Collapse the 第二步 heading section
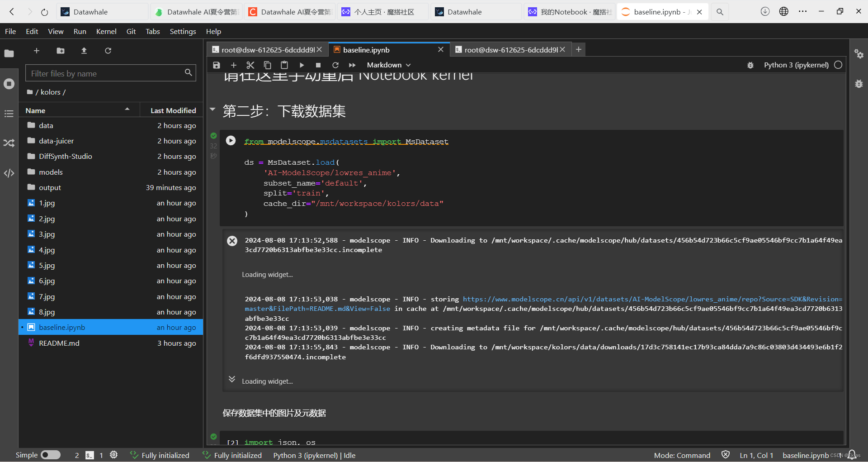Image resolution: width=868 pixels, height=462 pixels. click(x=212, y=110)
